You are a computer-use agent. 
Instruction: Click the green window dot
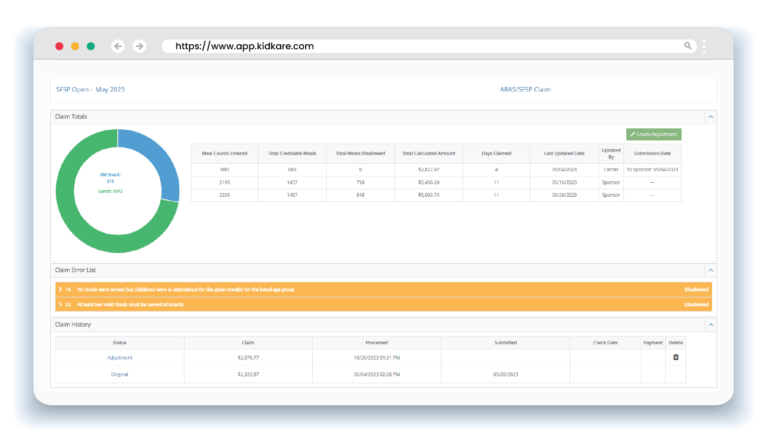91,46
